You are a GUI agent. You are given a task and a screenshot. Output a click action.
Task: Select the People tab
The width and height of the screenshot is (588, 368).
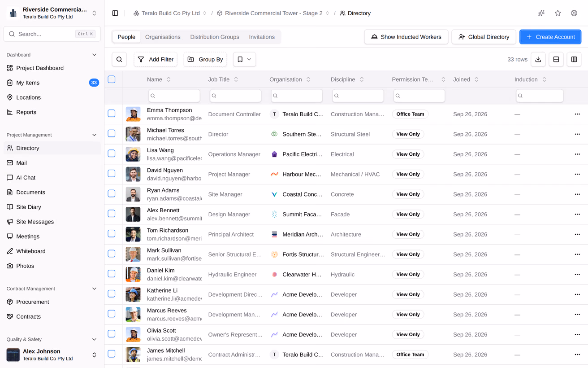126,37
